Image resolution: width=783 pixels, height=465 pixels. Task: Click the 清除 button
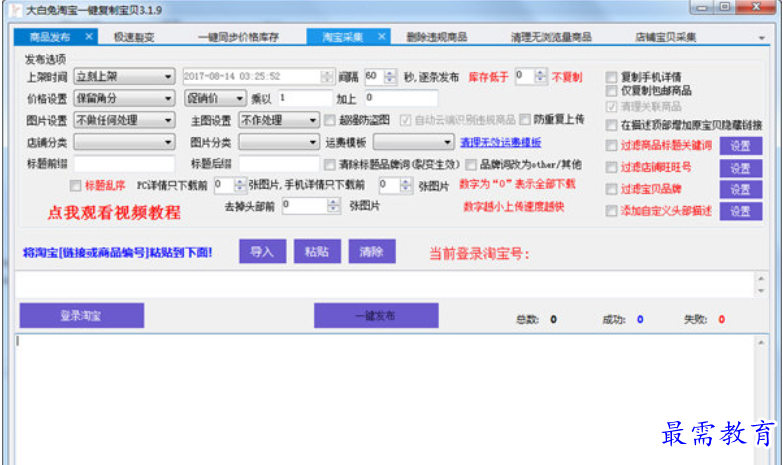(x=372, y=251)
